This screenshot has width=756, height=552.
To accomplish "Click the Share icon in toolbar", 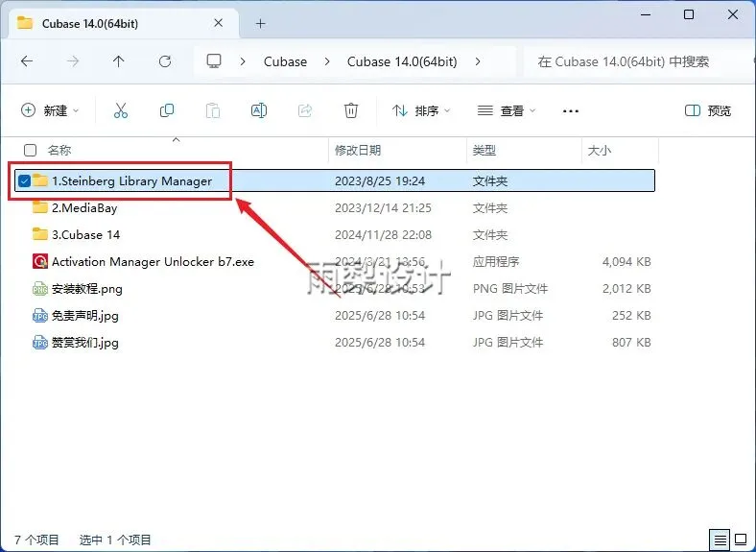I will click(x=305, y=111).
